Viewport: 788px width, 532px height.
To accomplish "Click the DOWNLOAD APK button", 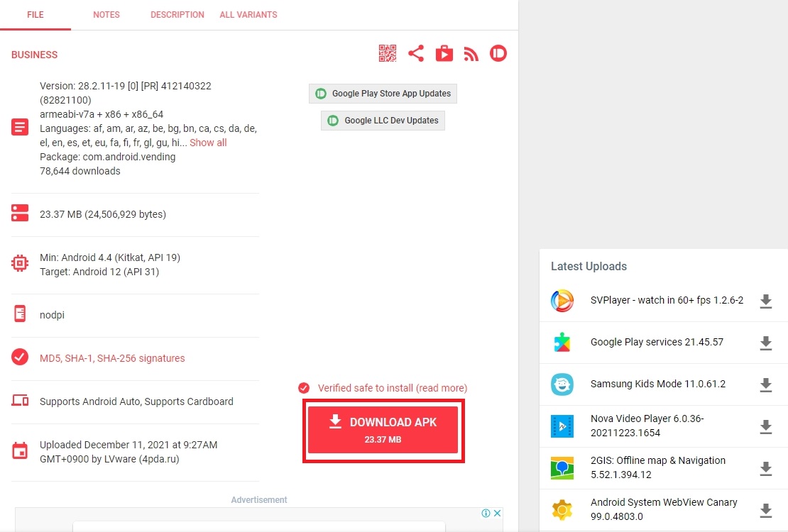I will pos(383,430).
